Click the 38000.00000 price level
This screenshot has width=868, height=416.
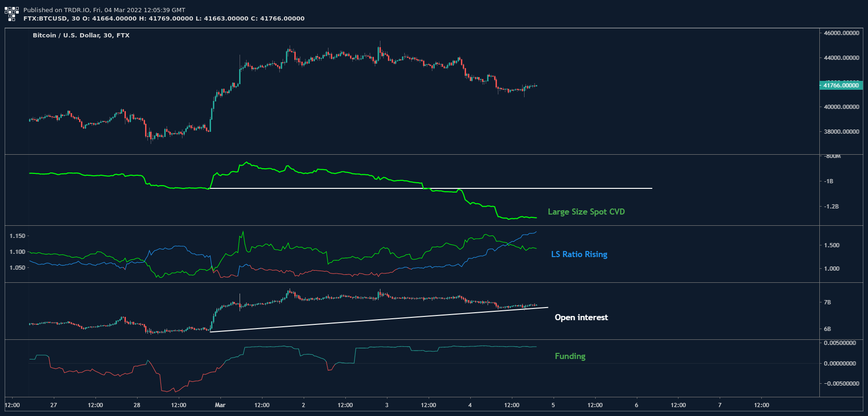[x=841, y=132]
